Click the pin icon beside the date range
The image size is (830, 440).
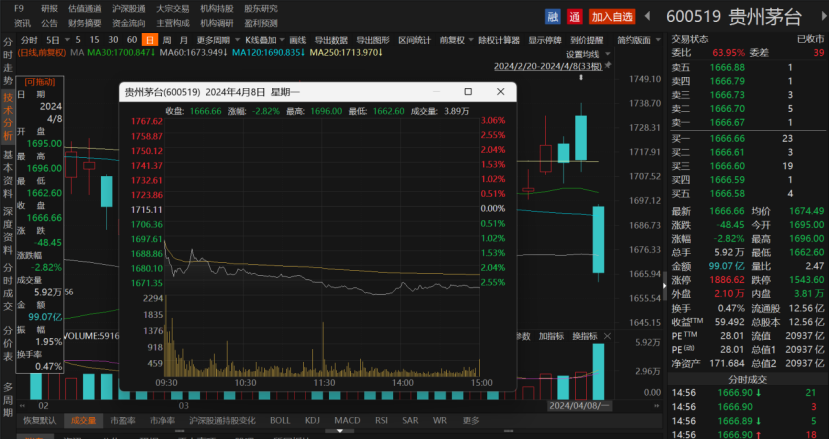pyautogui.click(x=608, y=66)
